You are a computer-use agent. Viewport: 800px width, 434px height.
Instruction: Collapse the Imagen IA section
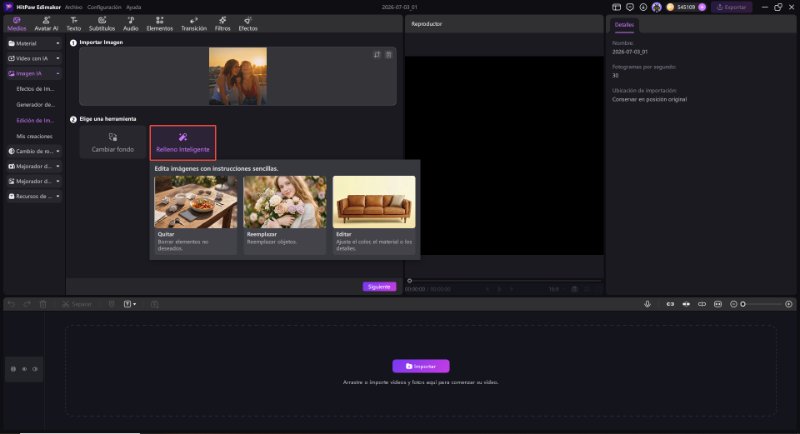pos(34,73)
